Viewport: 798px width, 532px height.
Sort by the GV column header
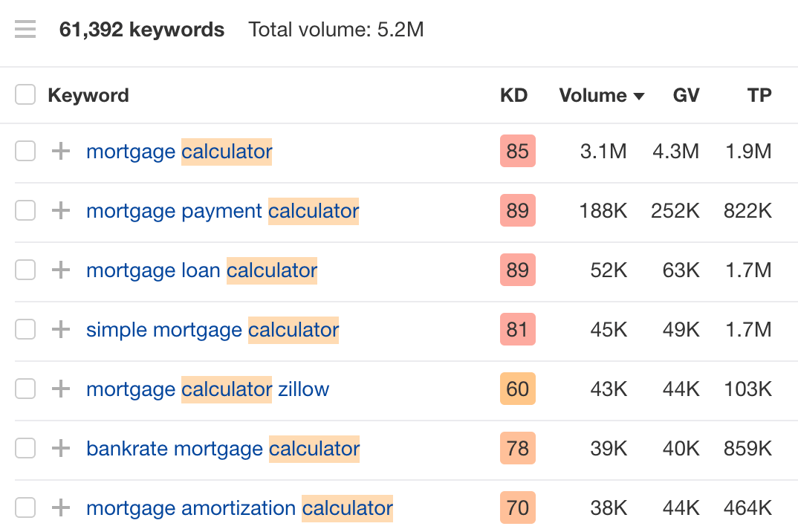pos(686,95)
